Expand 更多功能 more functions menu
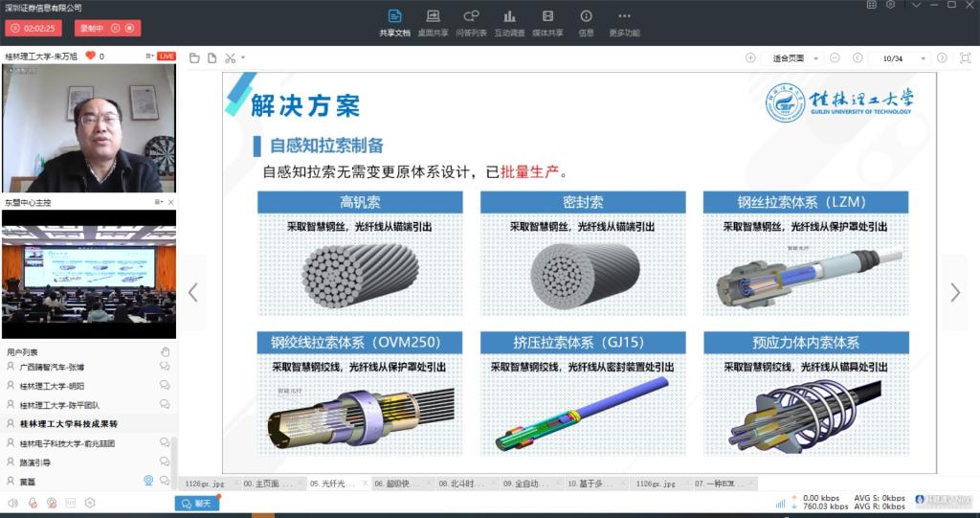Image resolution: width=980 pixels, height=518 pixels. pos(624,22)
